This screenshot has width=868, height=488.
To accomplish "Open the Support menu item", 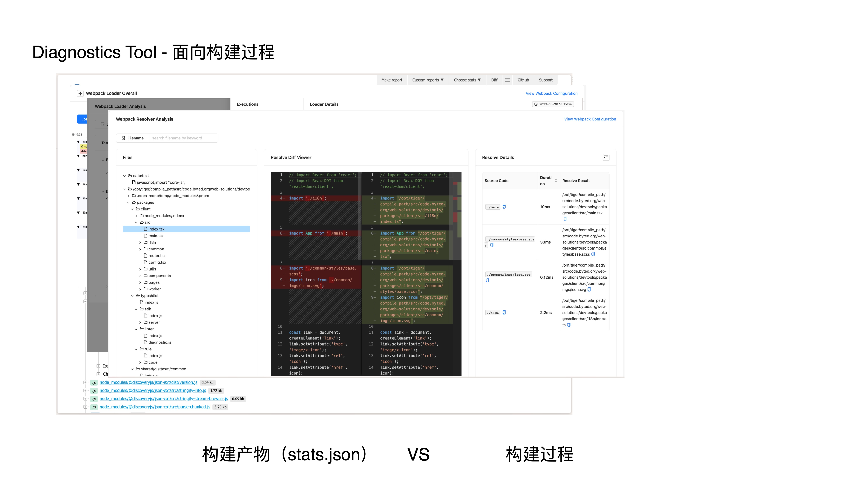I will pos(546,80).
